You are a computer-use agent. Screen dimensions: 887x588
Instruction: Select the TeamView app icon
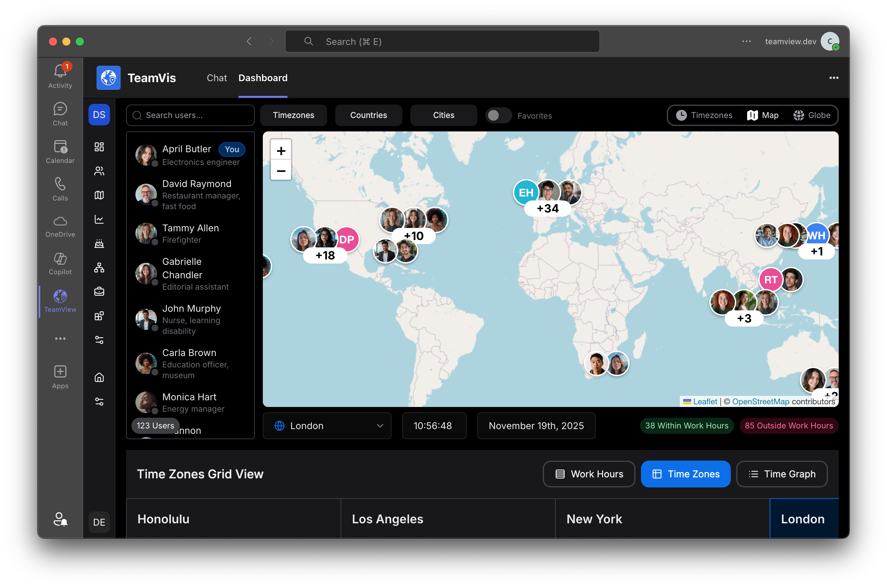point(60,301)
